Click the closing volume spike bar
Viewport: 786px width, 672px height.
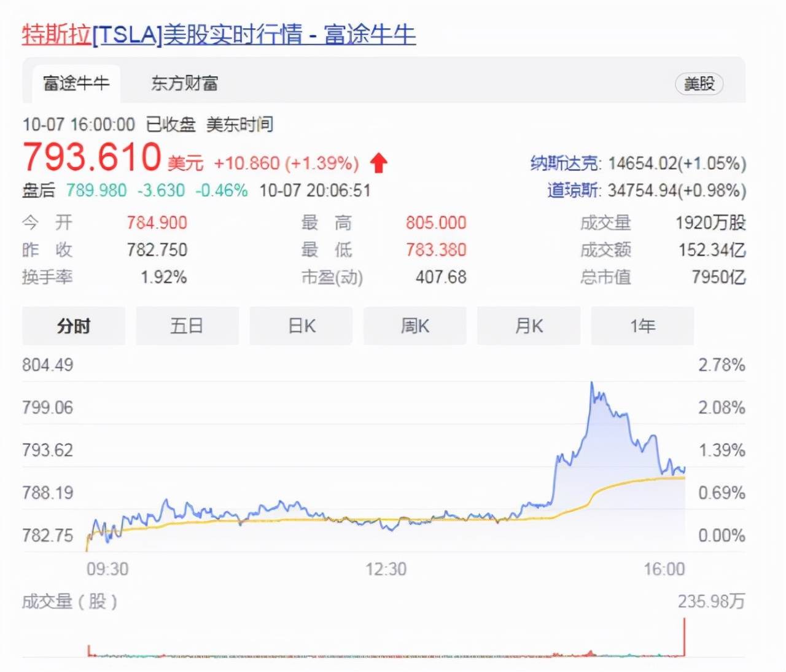point(684,638)
